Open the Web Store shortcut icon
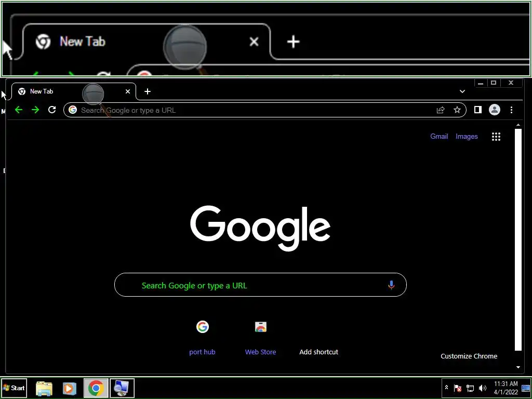Image resolution: width=532 pixels, height=399 pixels. click(261, 327)
